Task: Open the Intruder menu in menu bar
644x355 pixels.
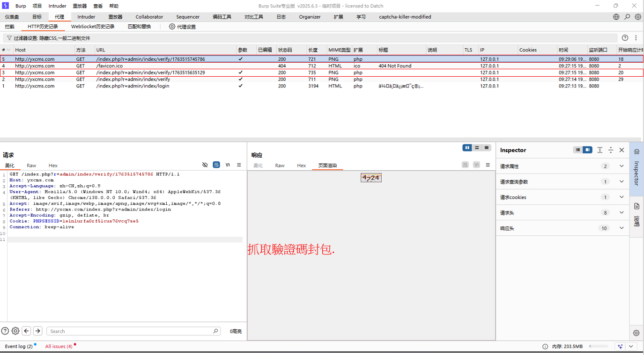Action: [x=57, y=6]
